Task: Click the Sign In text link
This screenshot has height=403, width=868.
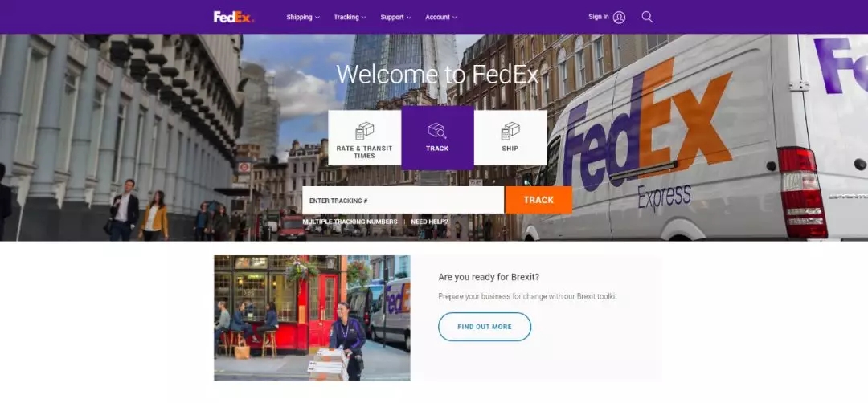Action: pos(599,17)
